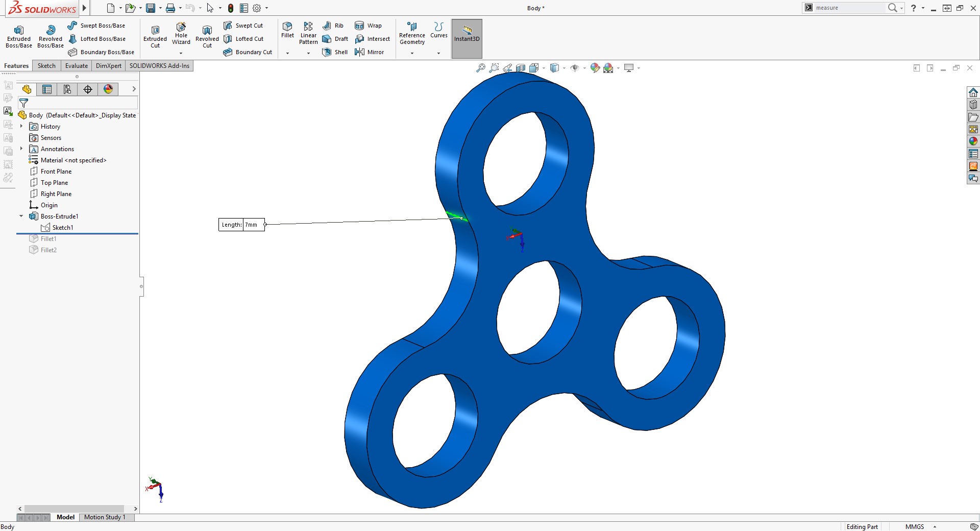Open SolidWorks Help
Screen dimensions: 980x531
pyautogui.click(x=913, y=8)
